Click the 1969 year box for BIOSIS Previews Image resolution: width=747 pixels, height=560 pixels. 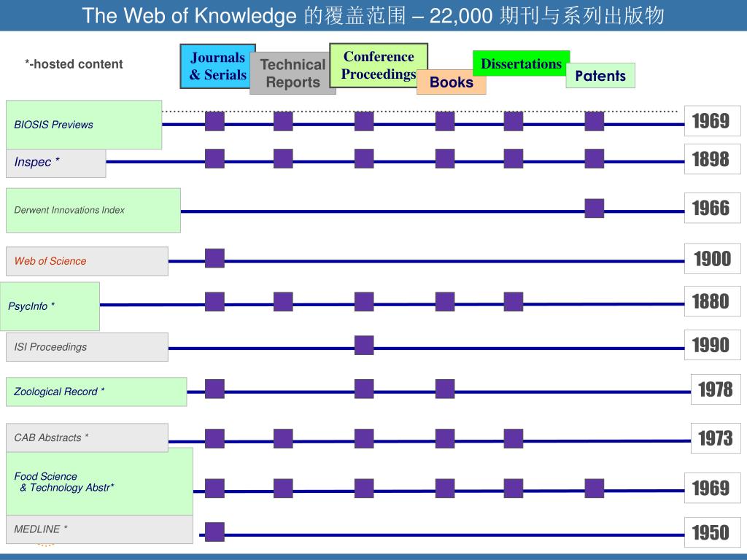[x=712, y=121]
